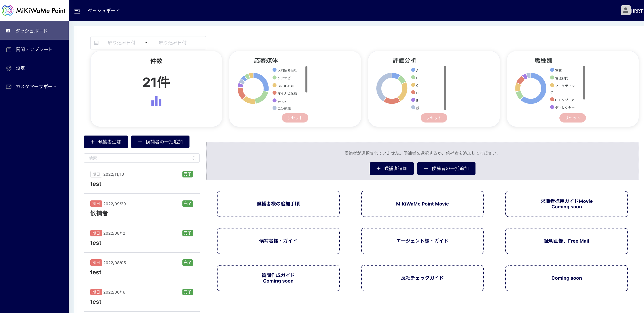Select the 質問テンプレート speech bubble icon
This screenshot has height=313, width=644.
[x=8, y=49]
